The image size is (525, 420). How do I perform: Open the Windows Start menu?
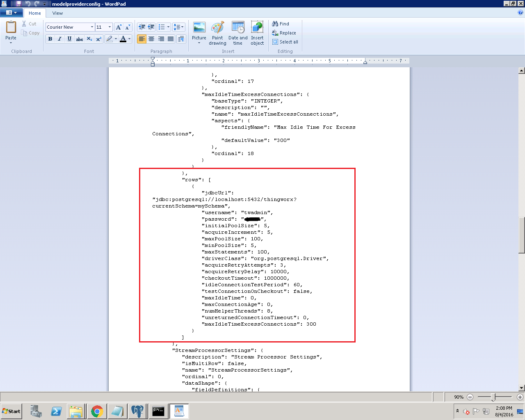click(x=11, y=411)
